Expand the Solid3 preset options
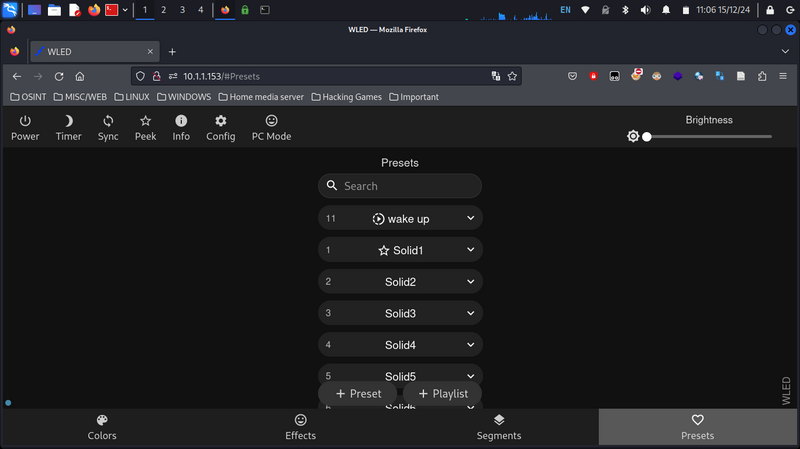 pyautogui.click(x=470, y=313)
